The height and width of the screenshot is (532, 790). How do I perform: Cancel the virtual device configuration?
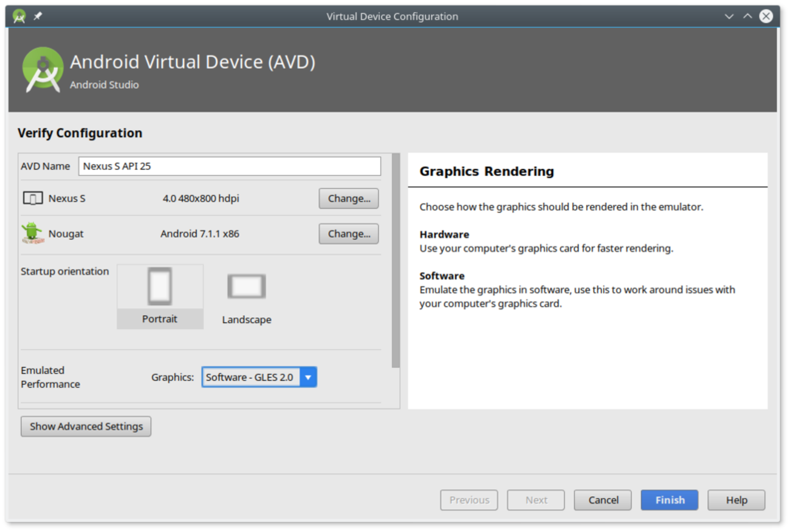603,500
